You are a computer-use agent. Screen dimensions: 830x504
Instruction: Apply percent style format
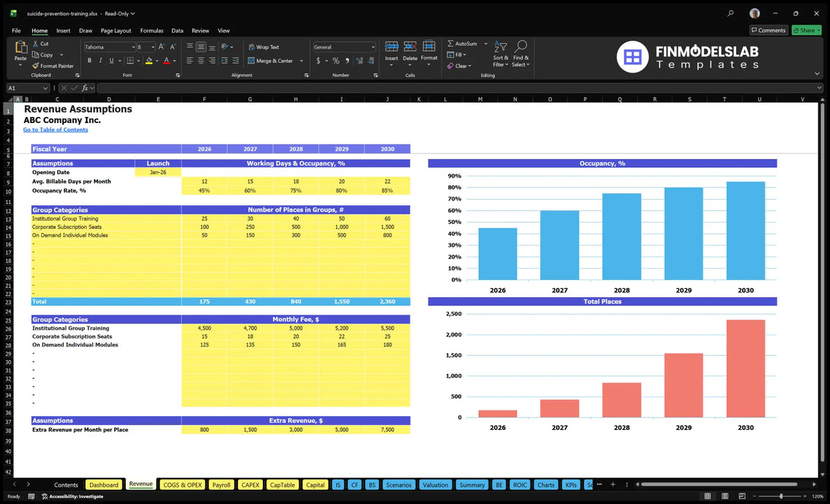point(336,61)
